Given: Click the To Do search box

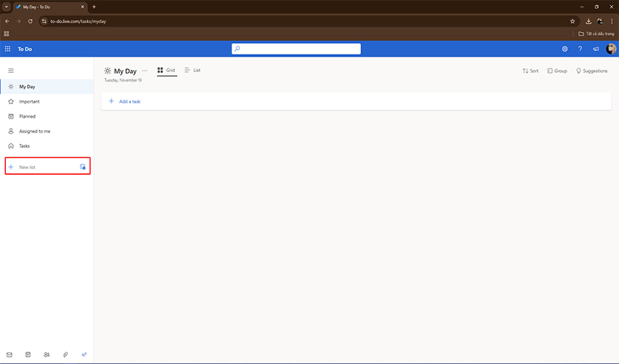Looking at the screenshot, I should pos(296,49).
